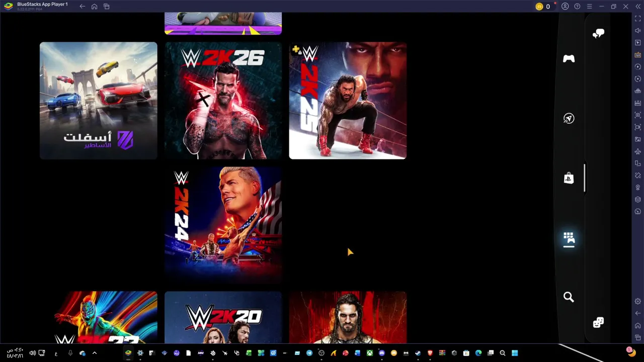This screenshot has width=644, height=362.
Task: Open the multi-instance layers icon
Action: [x=638, y=200]
